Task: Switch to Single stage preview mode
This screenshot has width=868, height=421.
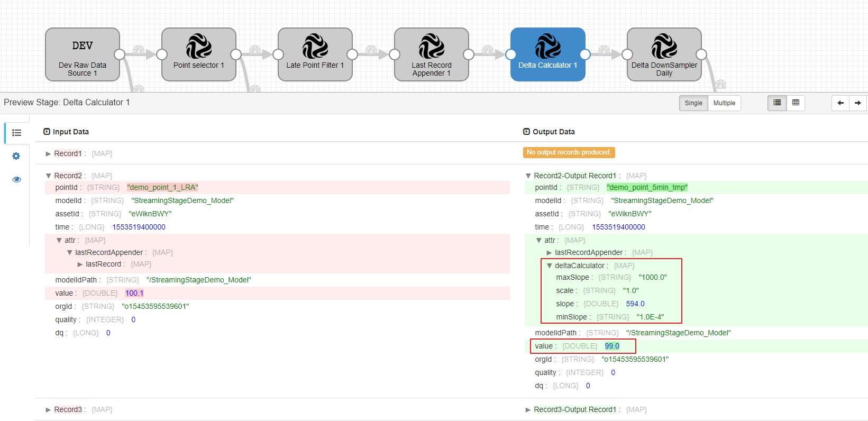Action: pos(693,103)
